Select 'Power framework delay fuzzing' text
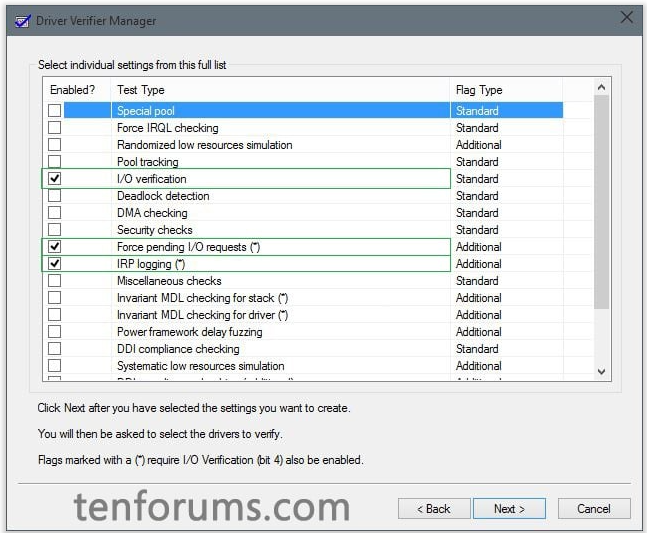The image size is (647, 533). pos(189,332)
